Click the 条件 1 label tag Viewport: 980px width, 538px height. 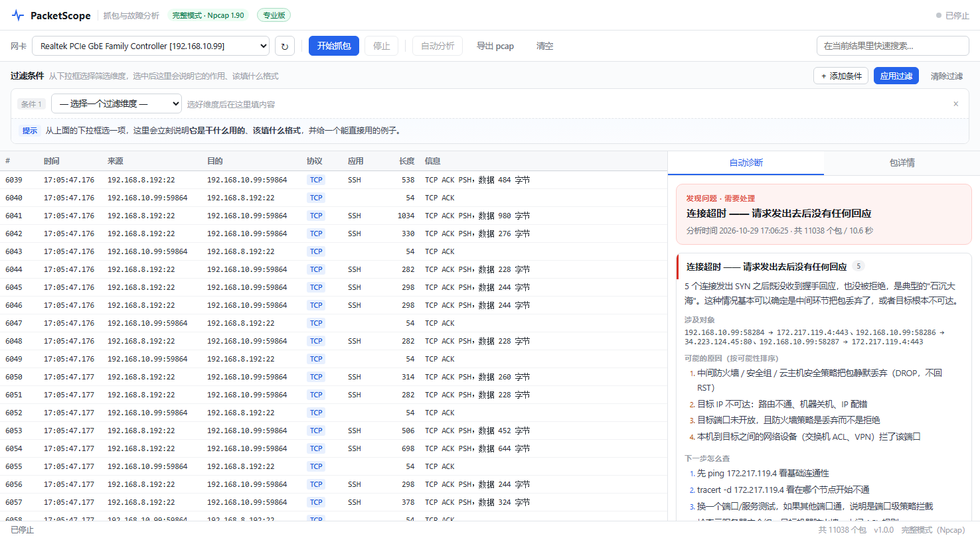[x=31, y=104]
